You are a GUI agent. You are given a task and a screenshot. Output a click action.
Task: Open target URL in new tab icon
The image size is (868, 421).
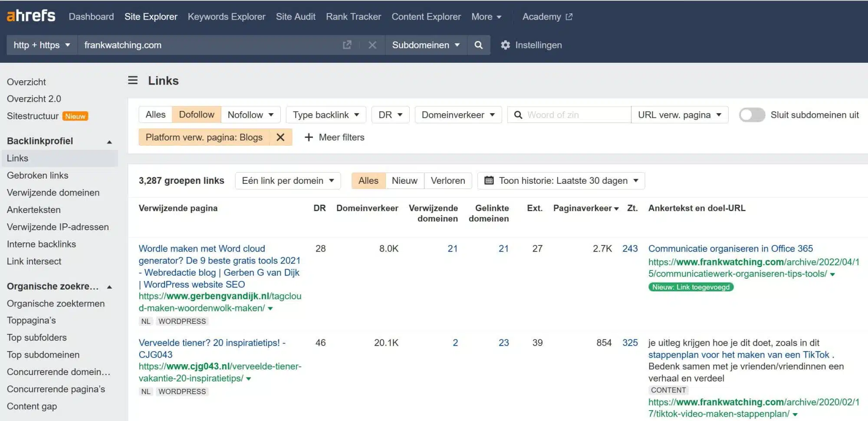pyautogui.click(x=347, y=45)
